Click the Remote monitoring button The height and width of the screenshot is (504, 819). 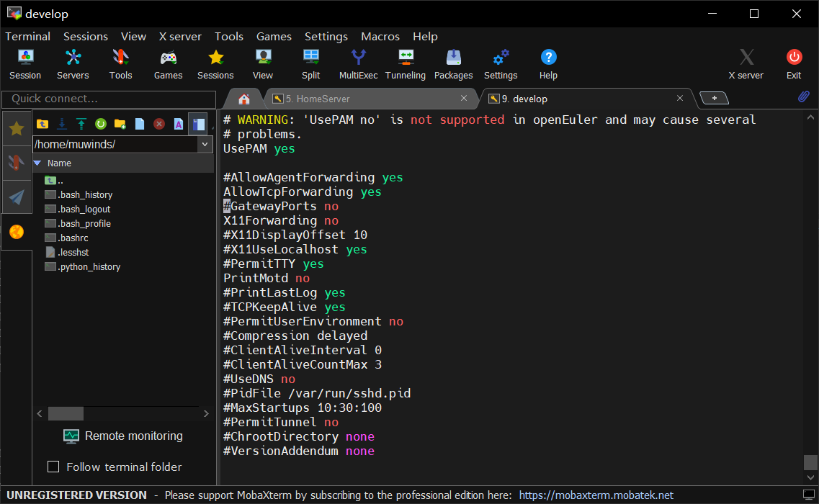pos(123,436)
